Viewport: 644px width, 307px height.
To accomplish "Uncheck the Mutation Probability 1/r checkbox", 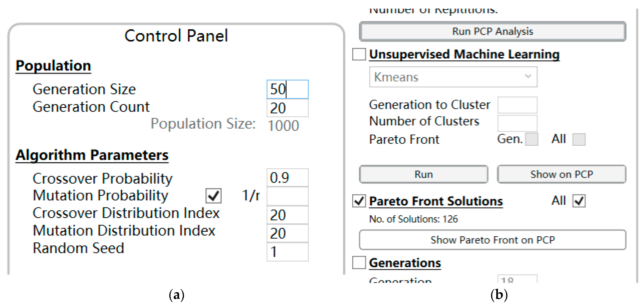I will (213, 196).
